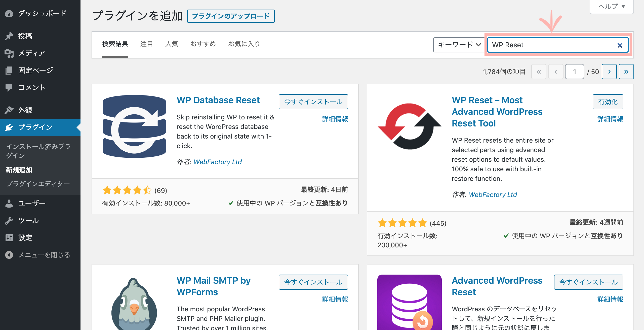Expand the ヘルプ help panel
644x330 pixels.
(x=612, y=7)
